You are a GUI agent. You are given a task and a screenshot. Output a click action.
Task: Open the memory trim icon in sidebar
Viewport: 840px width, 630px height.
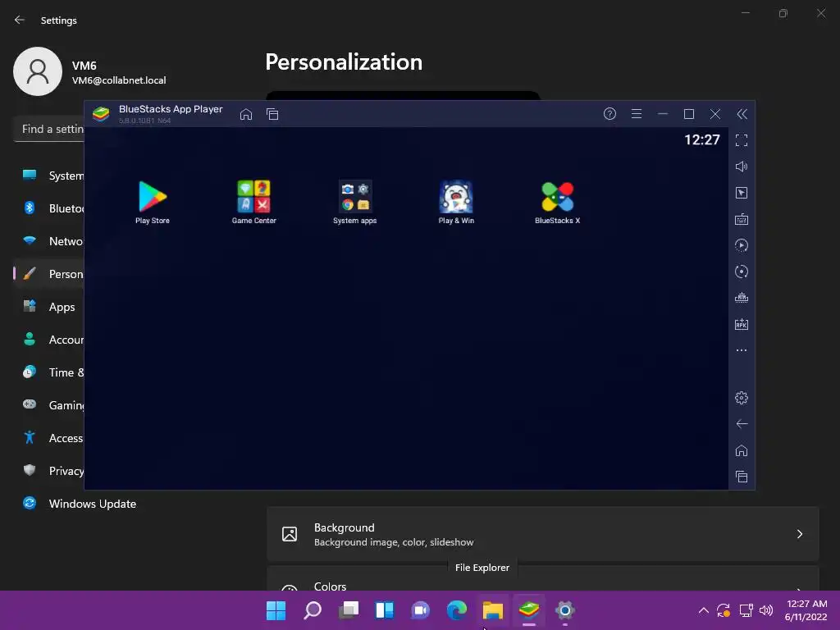[742, 298]
